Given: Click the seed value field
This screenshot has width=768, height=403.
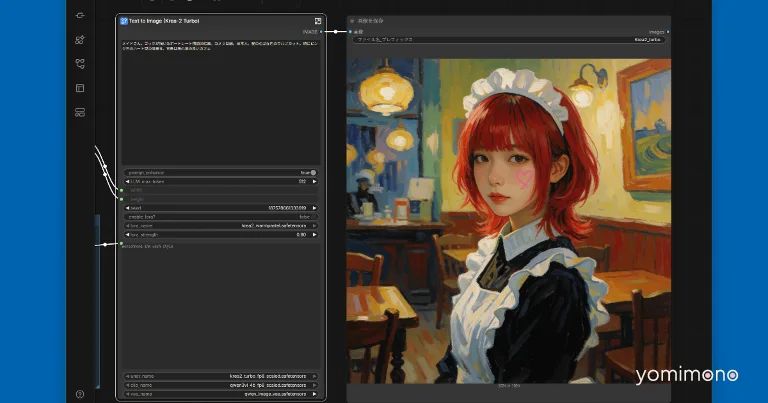Looking at the screenshot, I should pos(221,208).
